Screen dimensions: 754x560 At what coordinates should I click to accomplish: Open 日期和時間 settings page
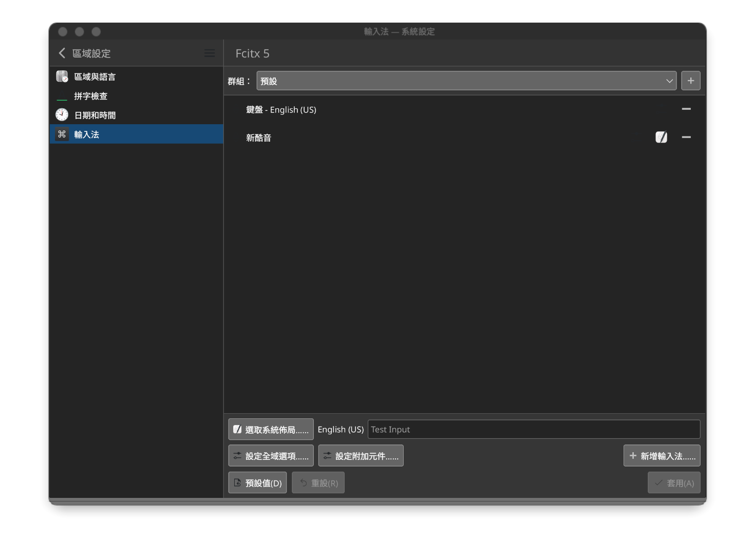pos(137,115)
